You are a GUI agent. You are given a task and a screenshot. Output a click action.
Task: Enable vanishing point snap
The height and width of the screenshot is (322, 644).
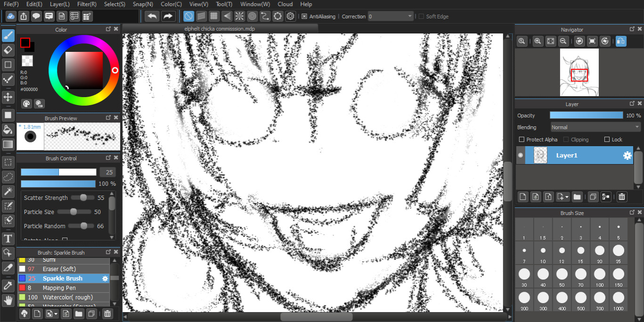(x=227, y=16)
